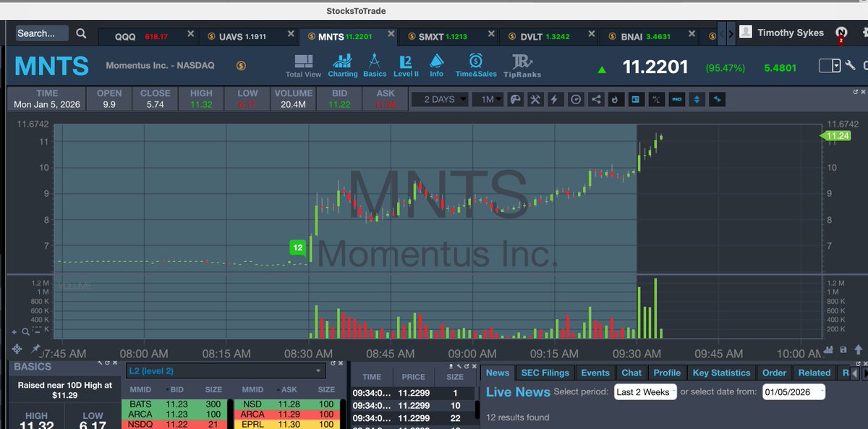Open the Key Statistics tab
The image size is (868, 429).
[721, 373]
